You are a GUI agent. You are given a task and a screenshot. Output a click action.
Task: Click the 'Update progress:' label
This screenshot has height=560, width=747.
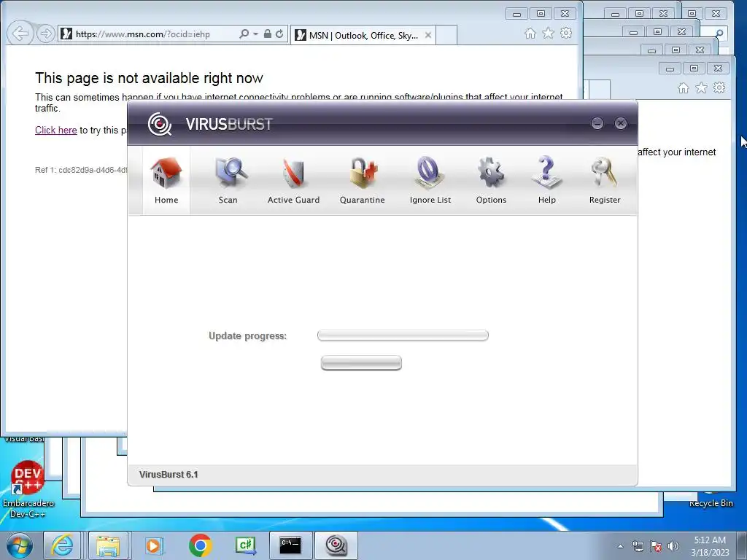tap(248, 335)
